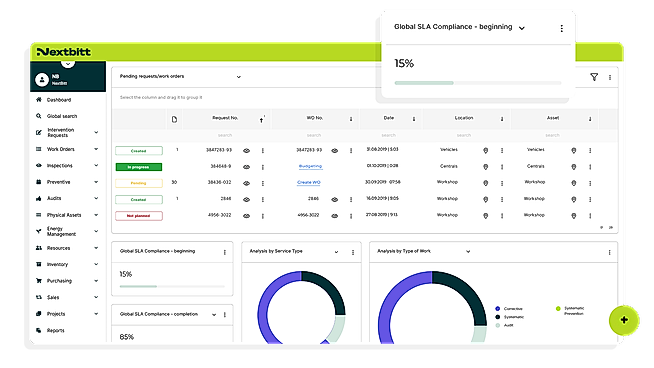Sort the Date column arrow
Viewport: 654px width, 368px height.
pyautogui.click(x=414, y=119)
